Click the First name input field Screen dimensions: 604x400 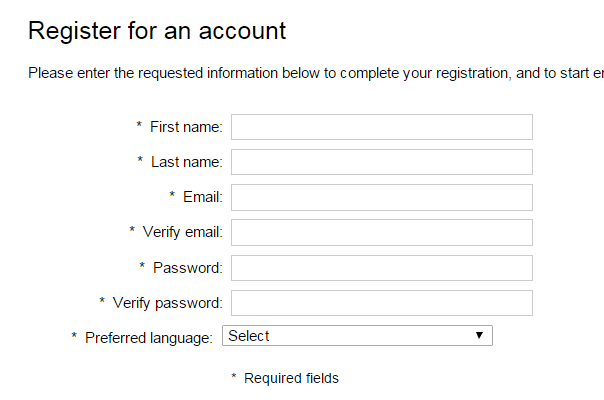tap(381, 127)
